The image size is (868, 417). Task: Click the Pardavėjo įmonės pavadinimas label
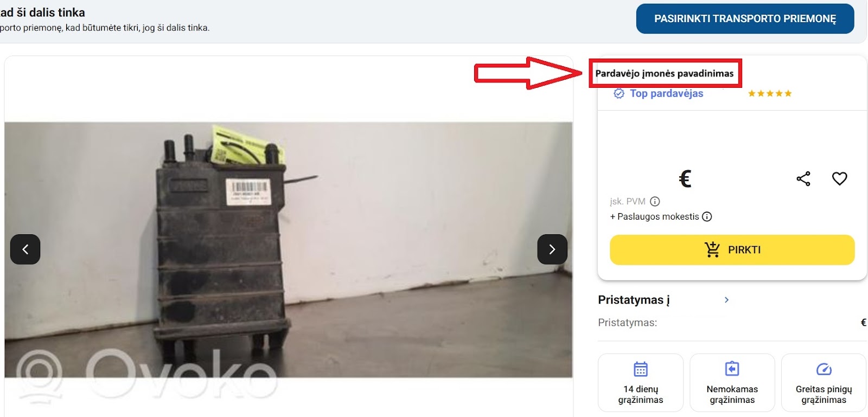[x=665, y=73]
